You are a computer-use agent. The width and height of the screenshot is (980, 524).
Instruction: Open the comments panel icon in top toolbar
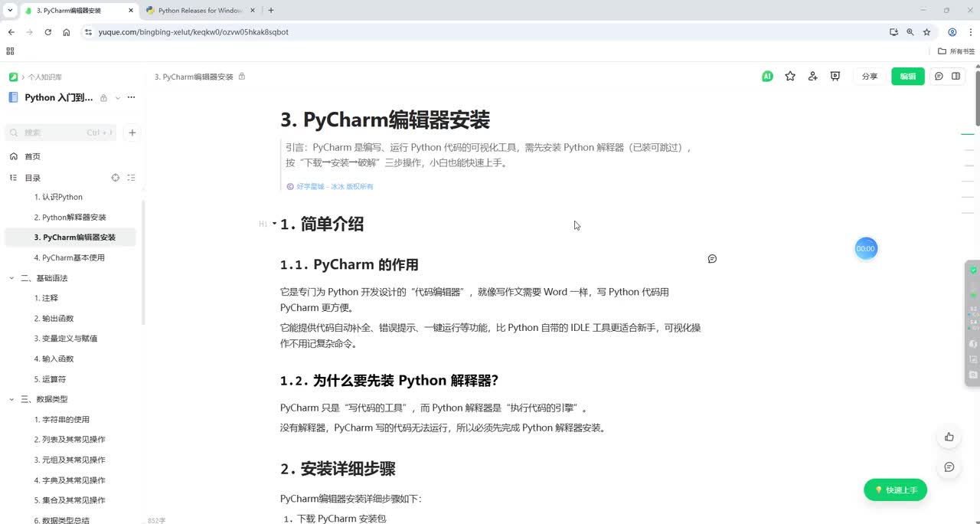939,77
